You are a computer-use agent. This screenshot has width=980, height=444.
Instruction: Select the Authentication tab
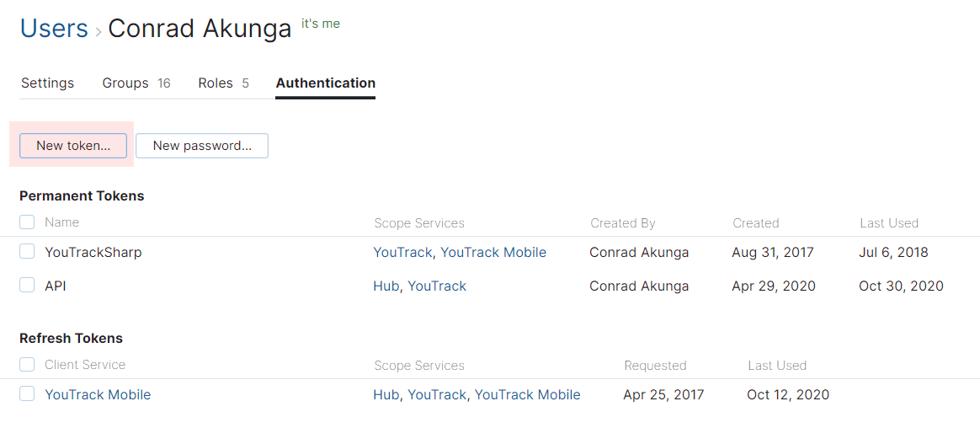(326, 83)
